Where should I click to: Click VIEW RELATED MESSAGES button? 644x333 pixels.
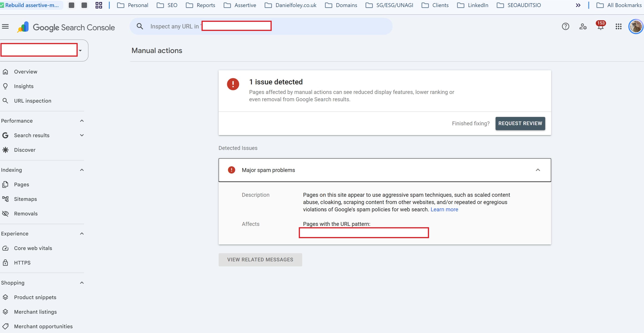click(x=260, y=260)
